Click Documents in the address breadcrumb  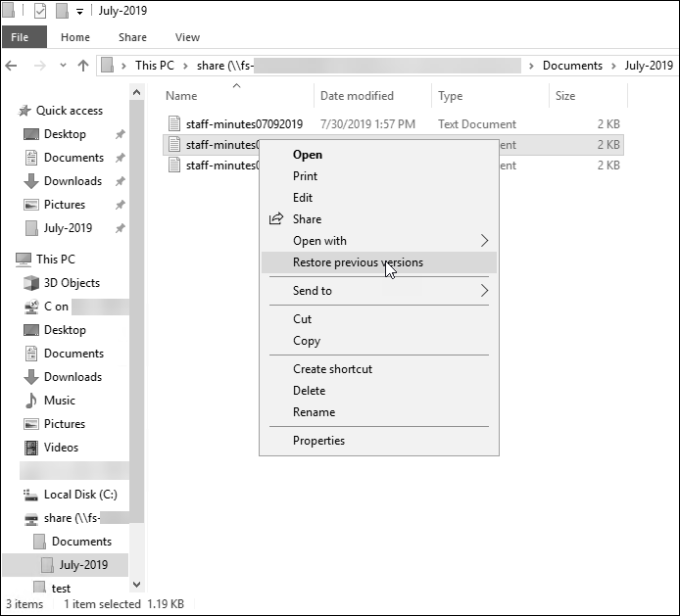pos(573,66)
